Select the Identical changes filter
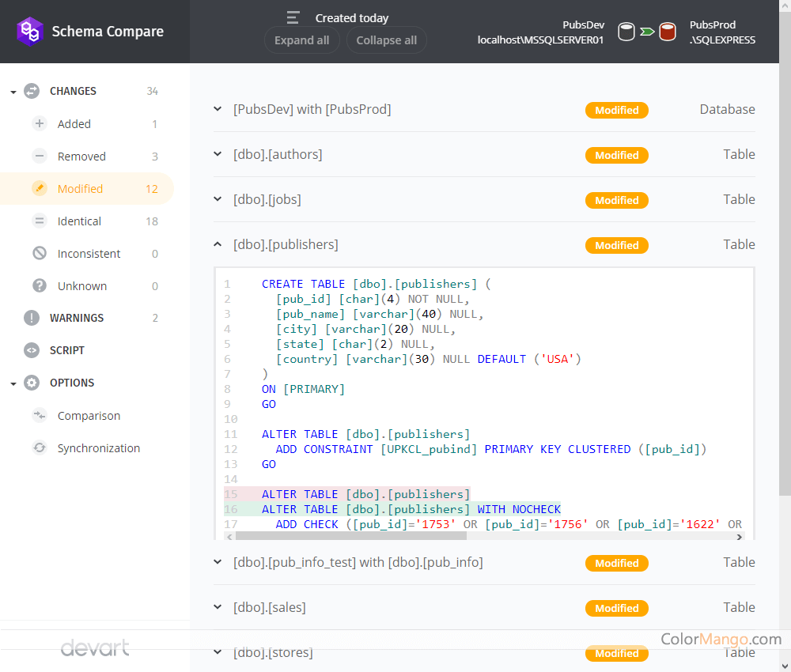This screenshot has width=791, height=672. point(87,221)
